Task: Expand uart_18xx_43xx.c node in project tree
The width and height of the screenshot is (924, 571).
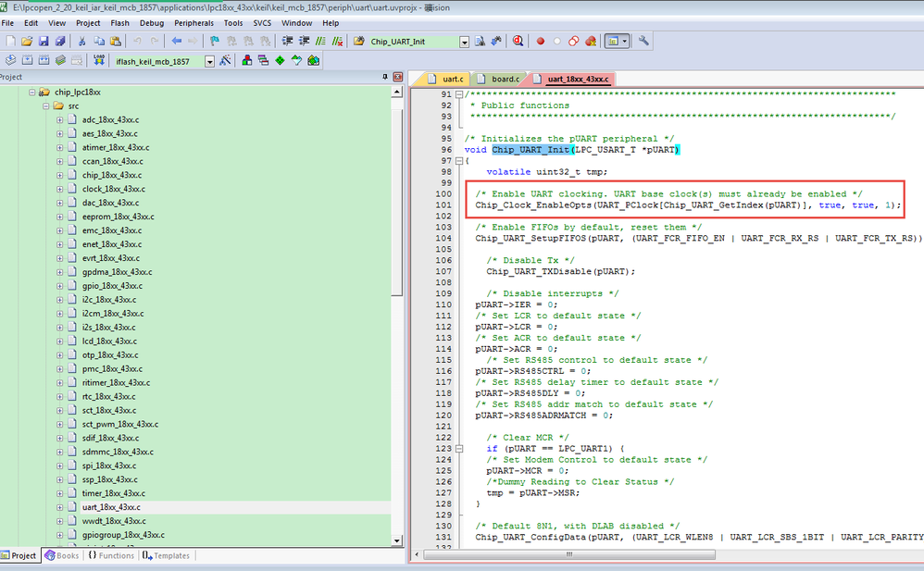Action: pos(59,507)
